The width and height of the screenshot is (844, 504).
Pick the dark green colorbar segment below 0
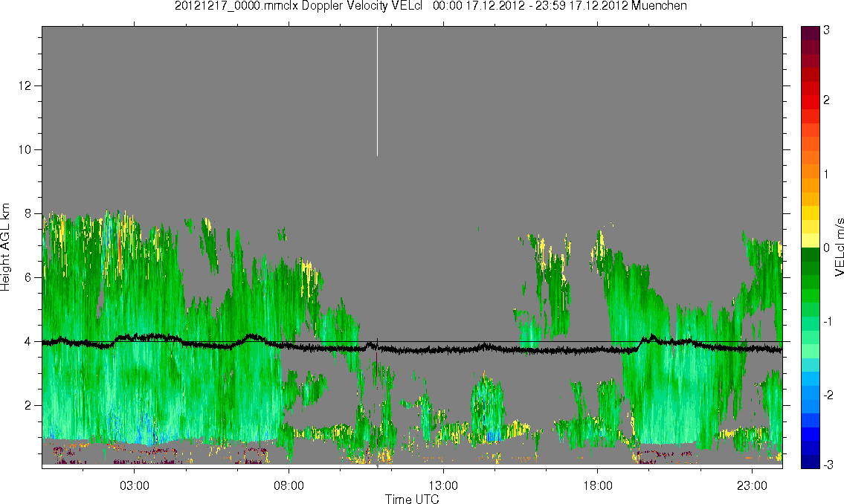coord(810,254)
